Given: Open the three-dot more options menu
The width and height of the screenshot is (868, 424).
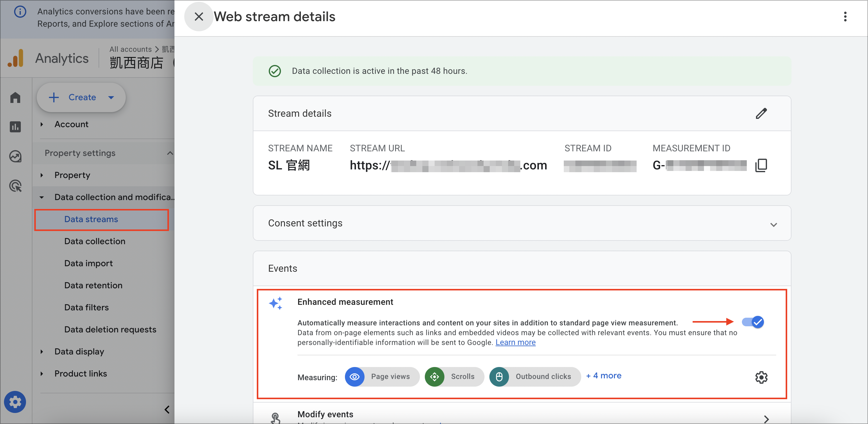Looking at the screenshot, I should pyautogui.click(x=845, y=17).
